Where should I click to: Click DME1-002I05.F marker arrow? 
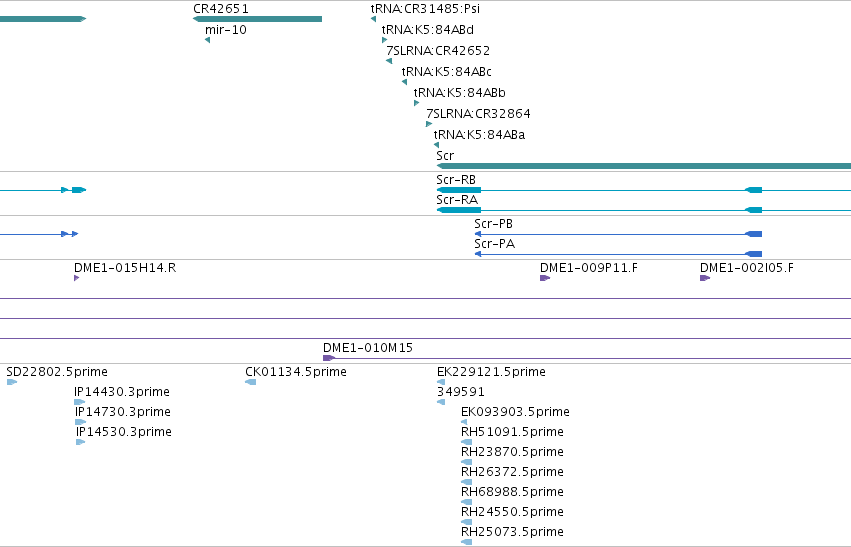point(705,278)
